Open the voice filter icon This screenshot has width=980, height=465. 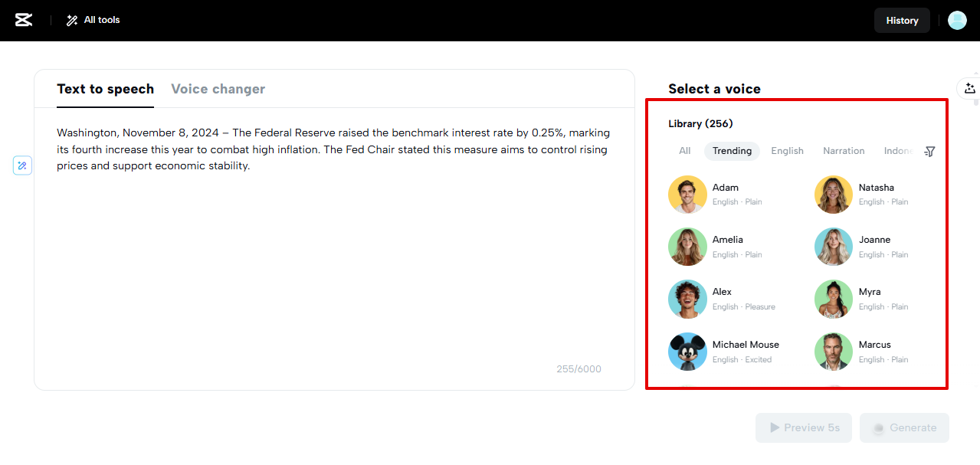click(929, 152)
